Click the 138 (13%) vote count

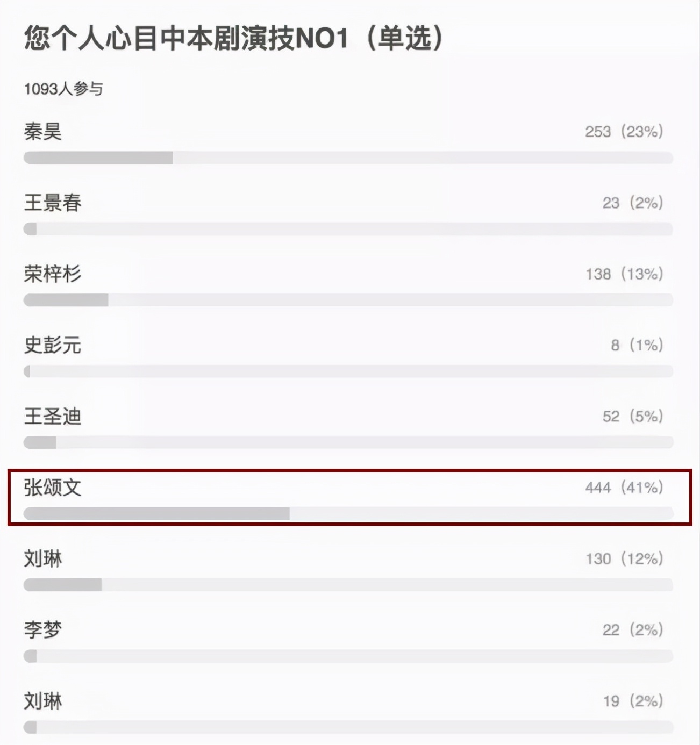pyautogui.click(x=625, y=274)
